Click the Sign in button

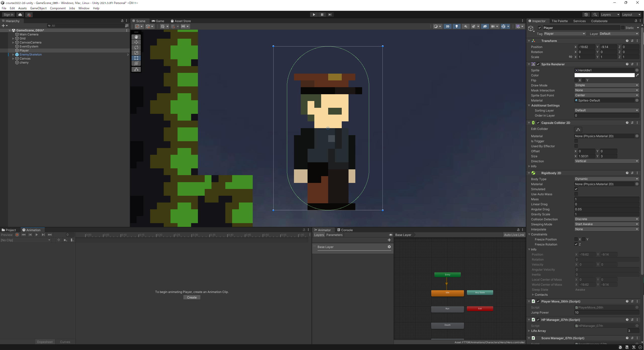(x=9, y=15)
